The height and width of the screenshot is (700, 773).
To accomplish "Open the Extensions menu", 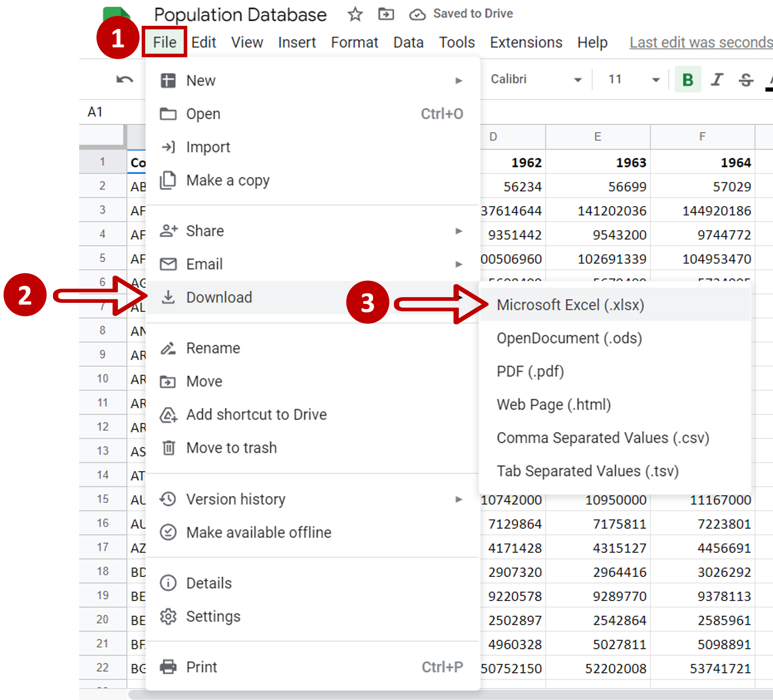I will [x=526, y=42].
